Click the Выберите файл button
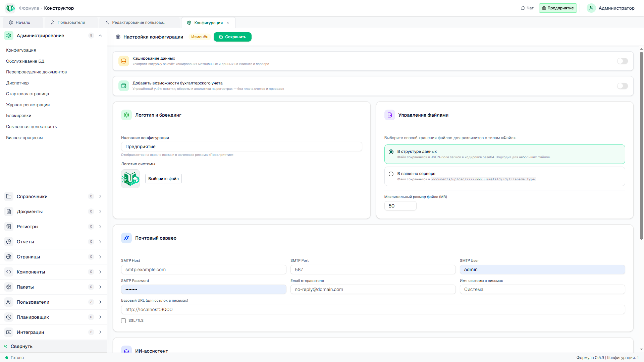The image size is (644, 362). click(x=163, y=179)
